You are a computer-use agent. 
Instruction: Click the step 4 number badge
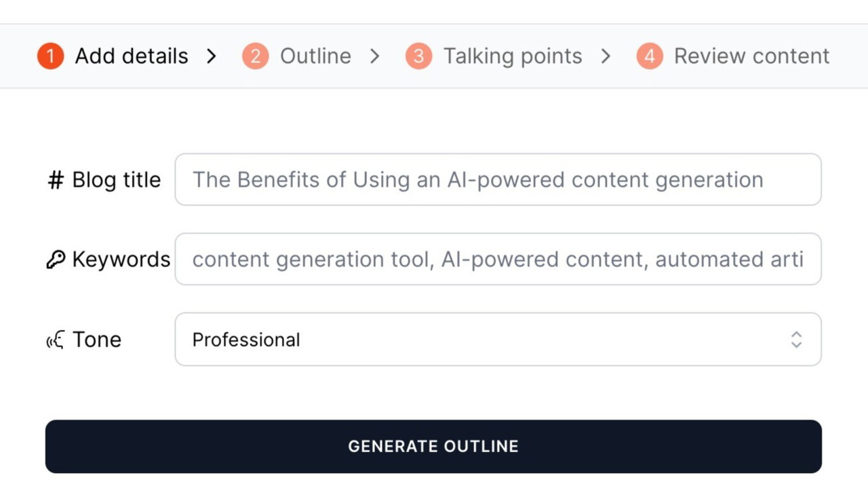click(649, 56)
